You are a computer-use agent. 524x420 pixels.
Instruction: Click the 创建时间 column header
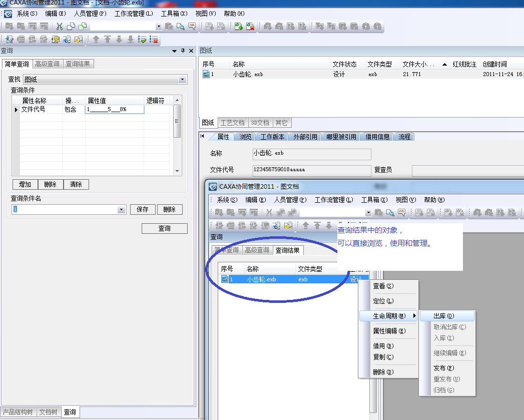coord(501,64)
